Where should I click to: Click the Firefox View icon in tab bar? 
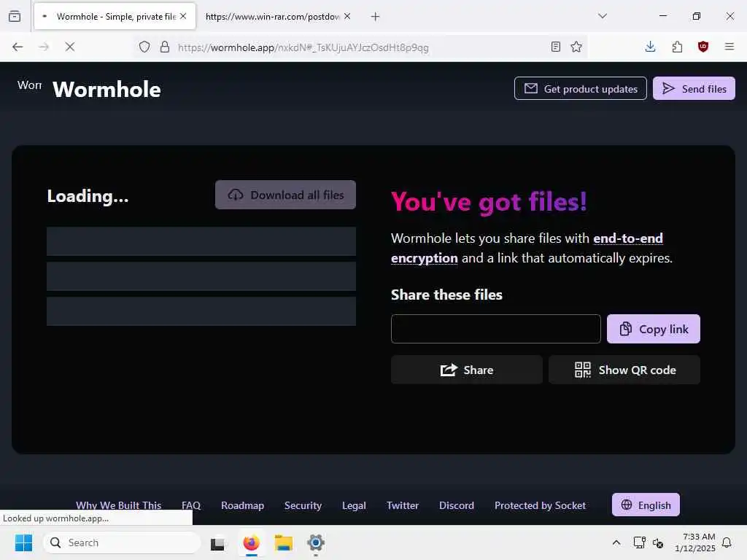pos(15,16)
